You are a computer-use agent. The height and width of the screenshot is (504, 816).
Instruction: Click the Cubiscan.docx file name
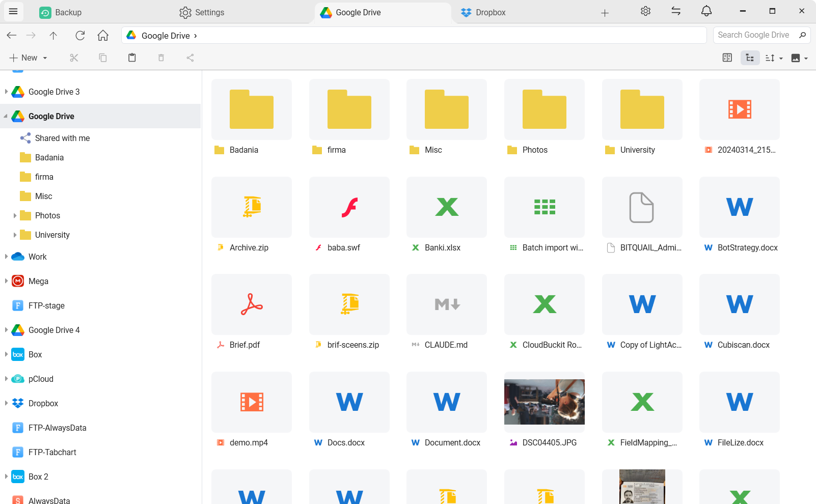[744, 345]
